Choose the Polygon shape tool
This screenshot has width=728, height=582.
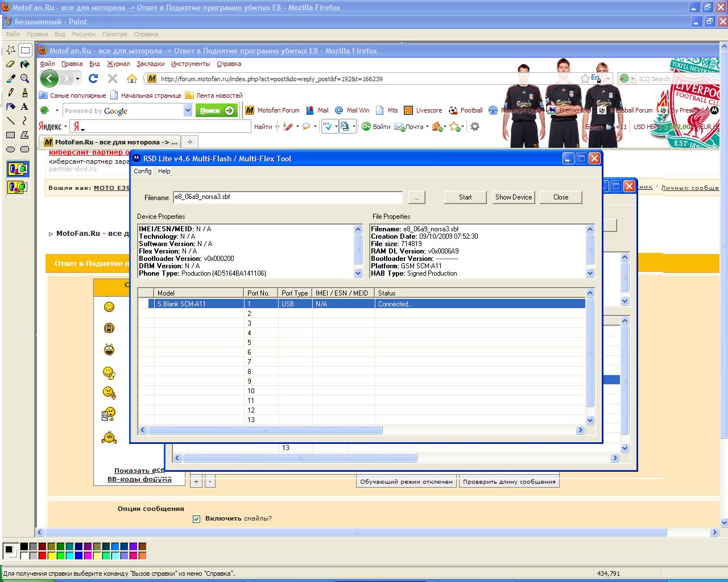pos(25,135)
